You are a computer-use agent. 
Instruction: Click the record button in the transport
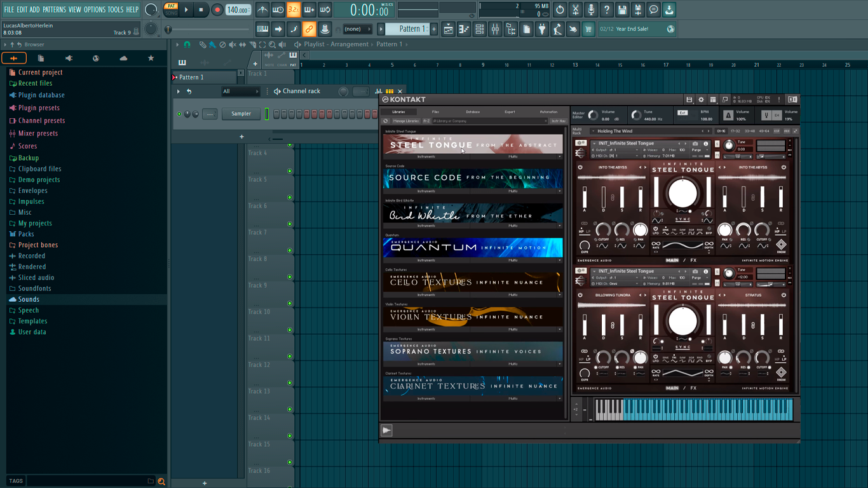click(217, 10)
